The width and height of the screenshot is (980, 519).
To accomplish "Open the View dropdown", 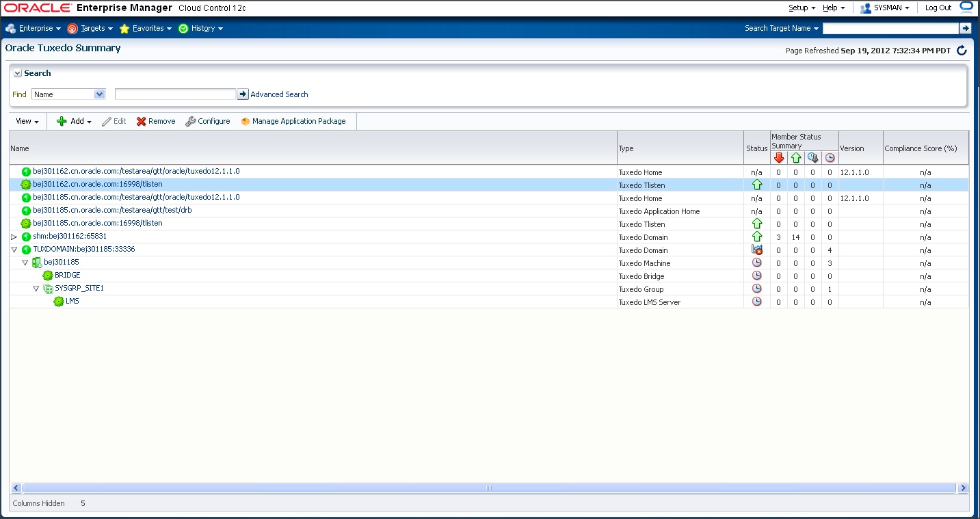I will click(27, 121).
